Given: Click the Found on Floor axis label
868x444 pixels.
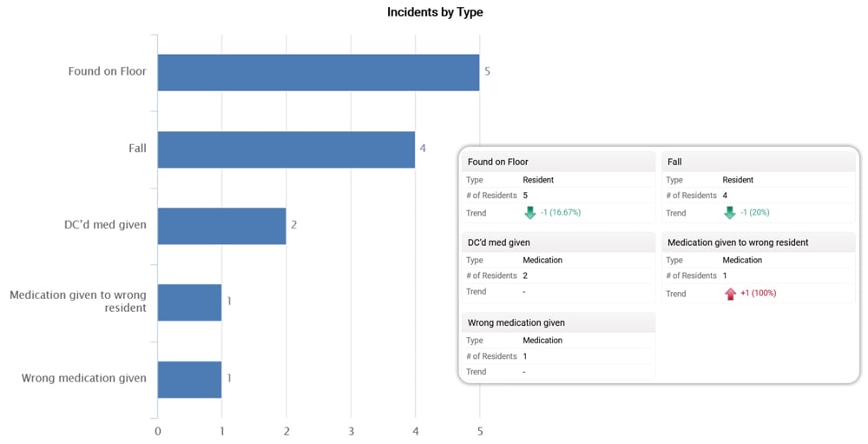Looking at the screenshot, I should point(107,71).
